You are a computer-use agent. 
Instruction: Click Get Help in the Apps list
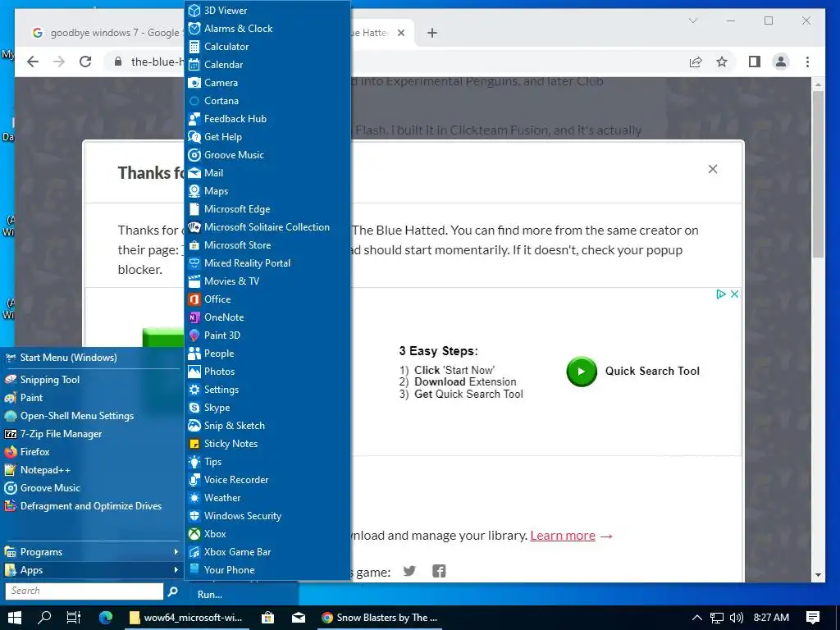[x=268, y=137]
